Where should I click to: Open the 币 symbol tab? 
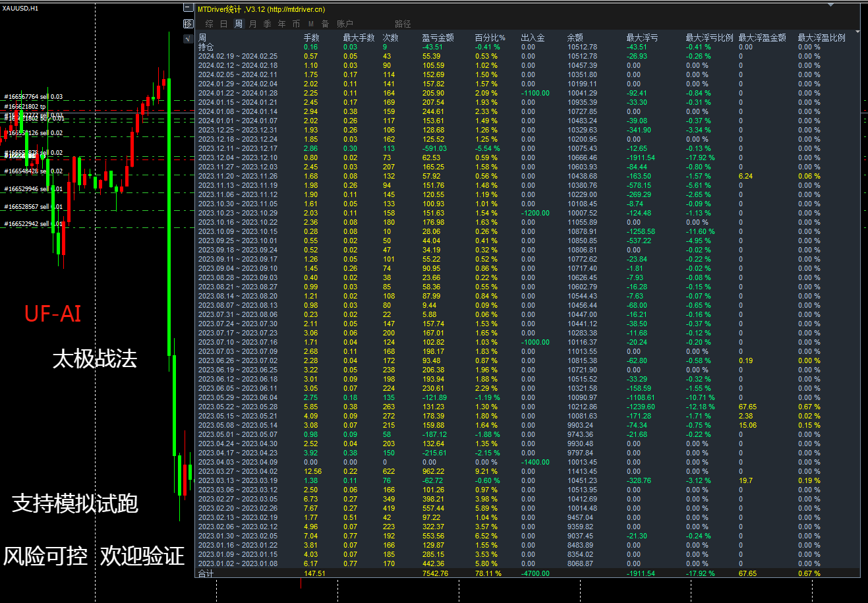[297, 24]
